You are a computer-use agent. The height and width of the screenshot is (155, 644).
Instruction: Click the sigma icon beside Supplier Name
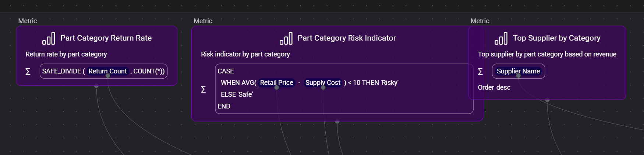(x=480, y=72)
